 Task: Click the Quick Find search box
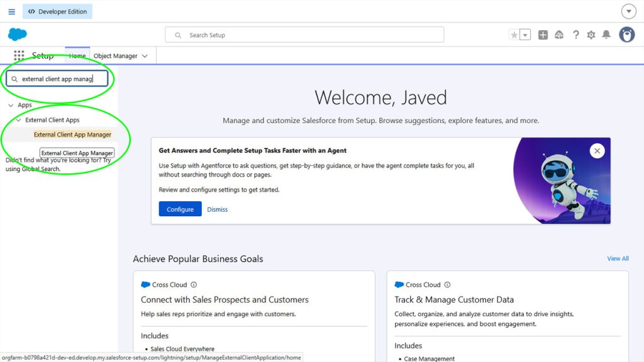point(57,79)
